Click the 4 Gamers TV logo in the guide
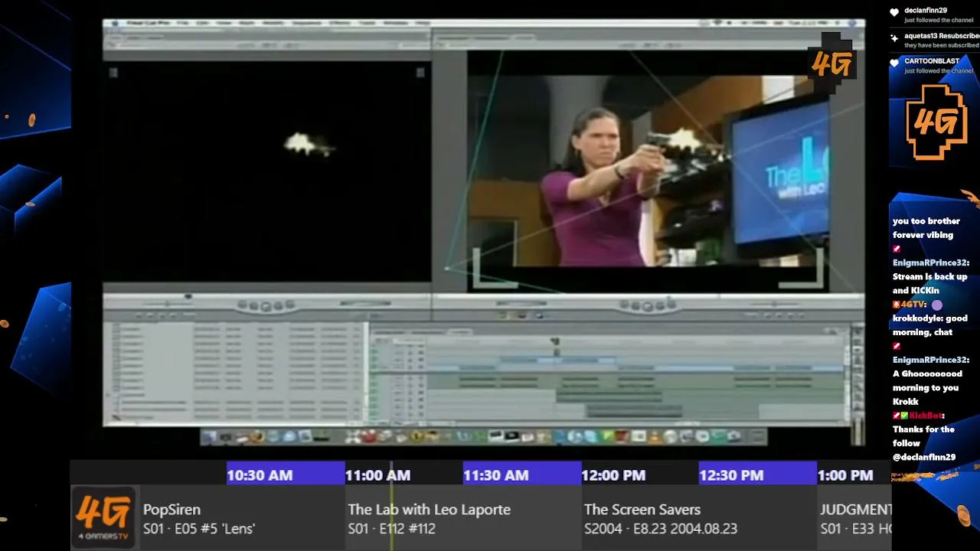 pyautogui.click(x=103, y=517)
